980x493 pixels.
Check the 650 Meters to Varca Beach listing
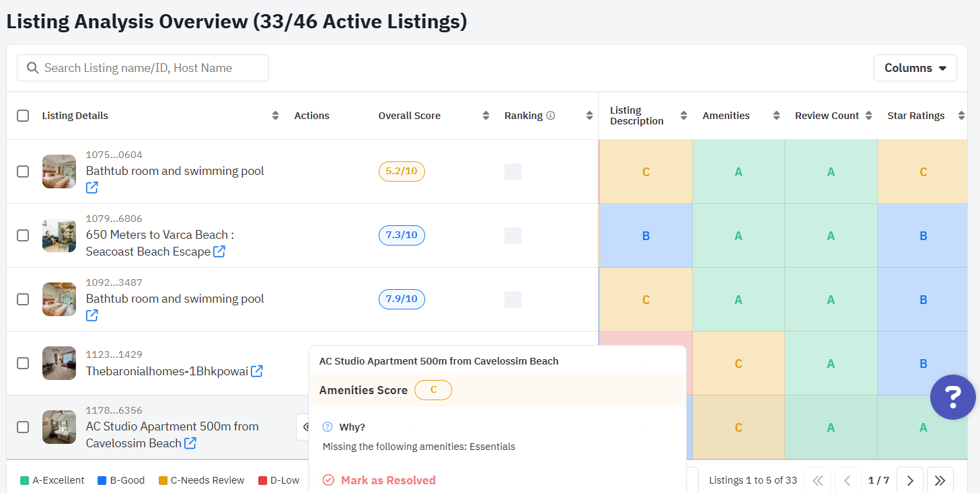23,235
